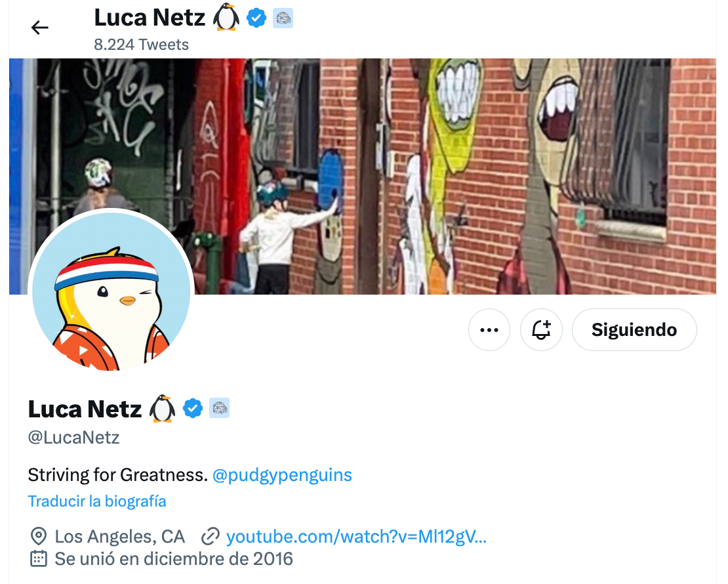Click the location pin icon
This screenshot has width=728, height=584.
38,537
